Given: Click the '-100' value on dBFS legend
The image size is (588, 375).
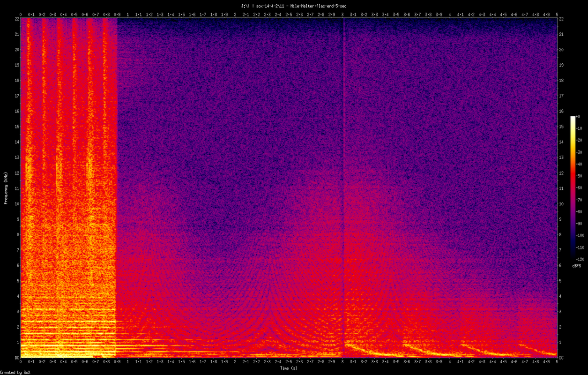Looking at the screenshot, I should click(x=581, y=235).
